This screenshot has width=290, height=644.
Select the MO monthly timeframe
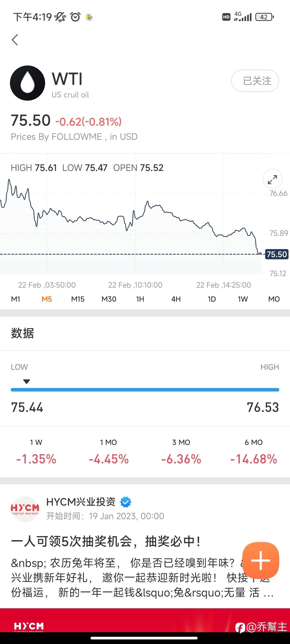(x=274, y=299)
